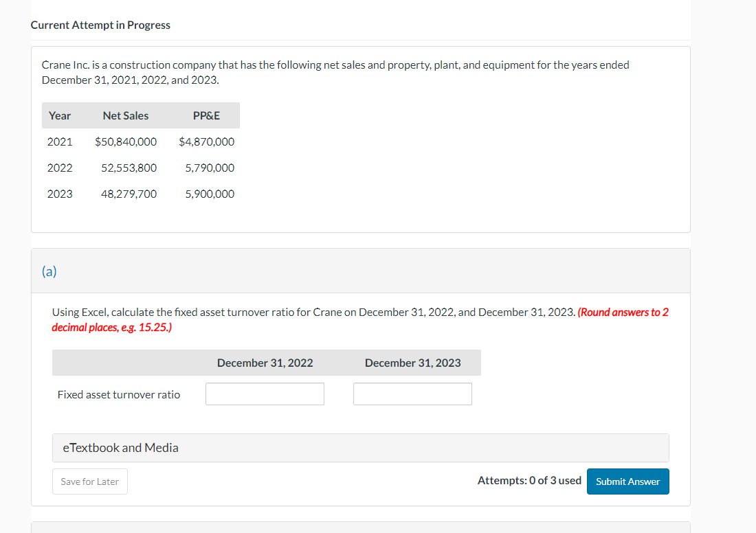Click the Fixed asset turnover ratio label
Image resolution: width=756 pixels, height=533 pixels.
119,395
